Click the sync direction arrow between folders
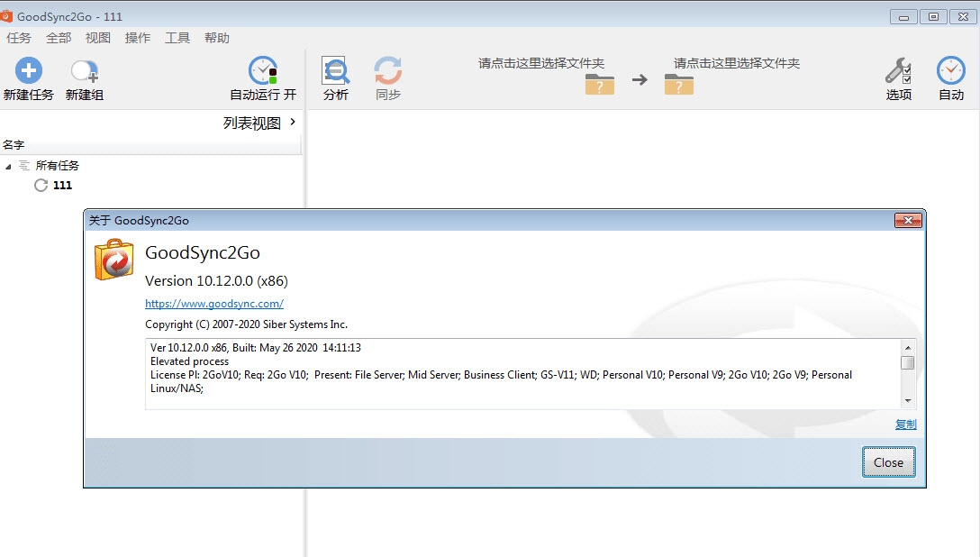 click(x=640, y=80)
